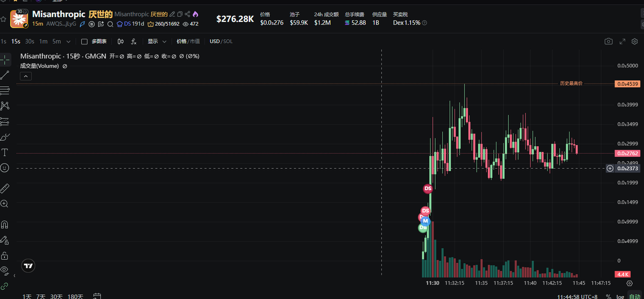Viewport: 644px width, 299px height.
Task: Toggle hide all drawings eye
Action: click(x=5, y=270)
